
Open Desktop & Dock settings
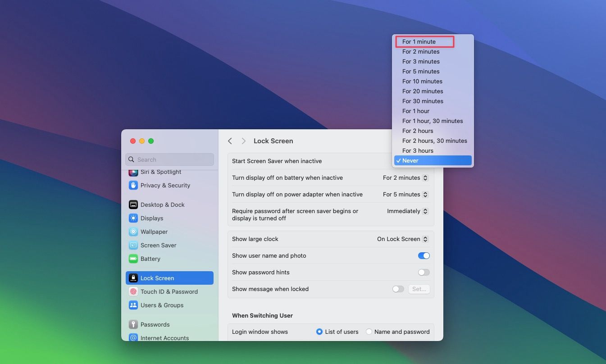[162, 205]
